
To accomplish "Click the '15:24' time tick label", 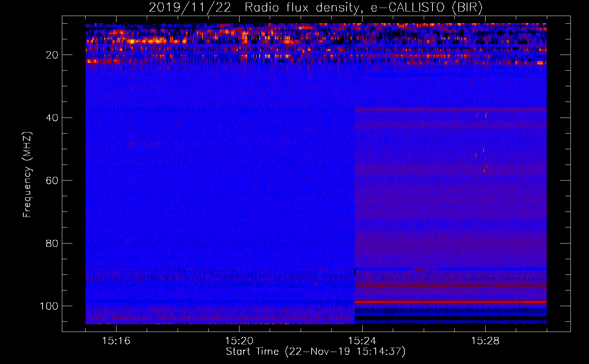I will pos(362,341).
